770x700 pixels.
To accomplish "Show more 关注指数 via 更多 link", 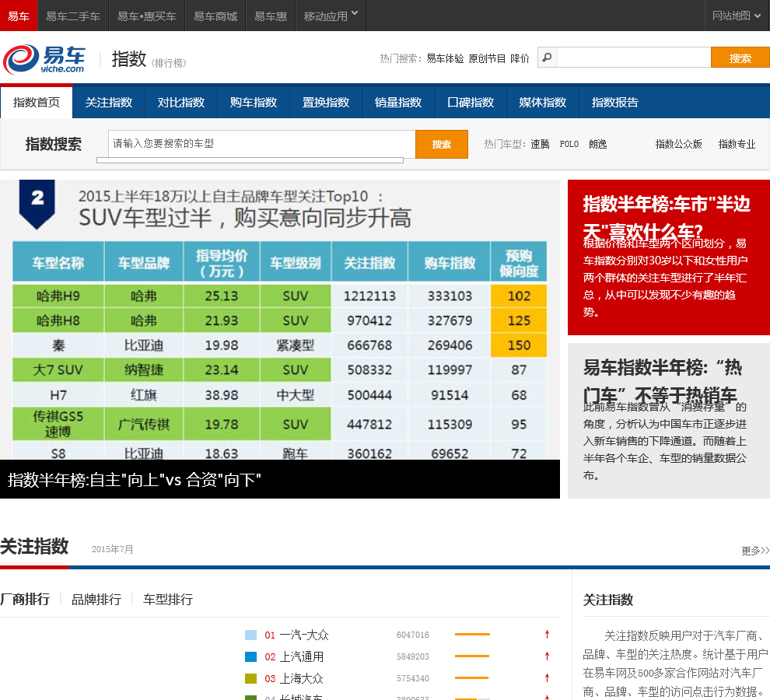I will (x=754, y=551).
